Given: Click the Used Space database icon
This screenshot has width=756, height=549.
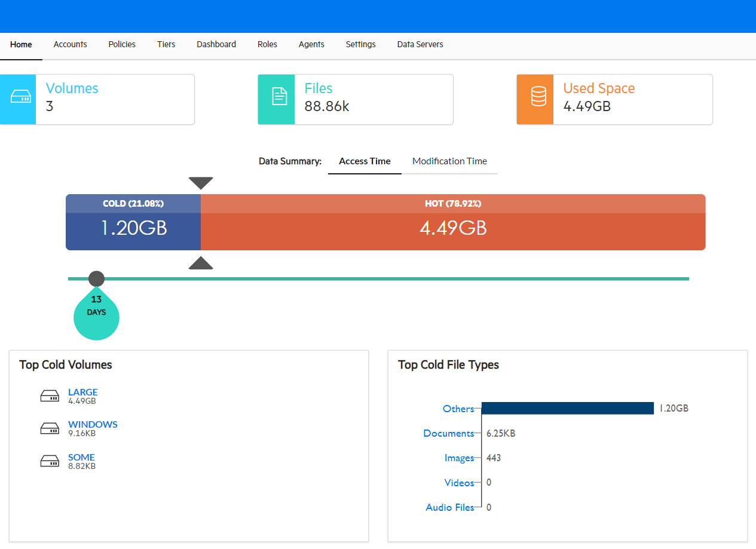Looking at the screenshot, I should point(538,96).
